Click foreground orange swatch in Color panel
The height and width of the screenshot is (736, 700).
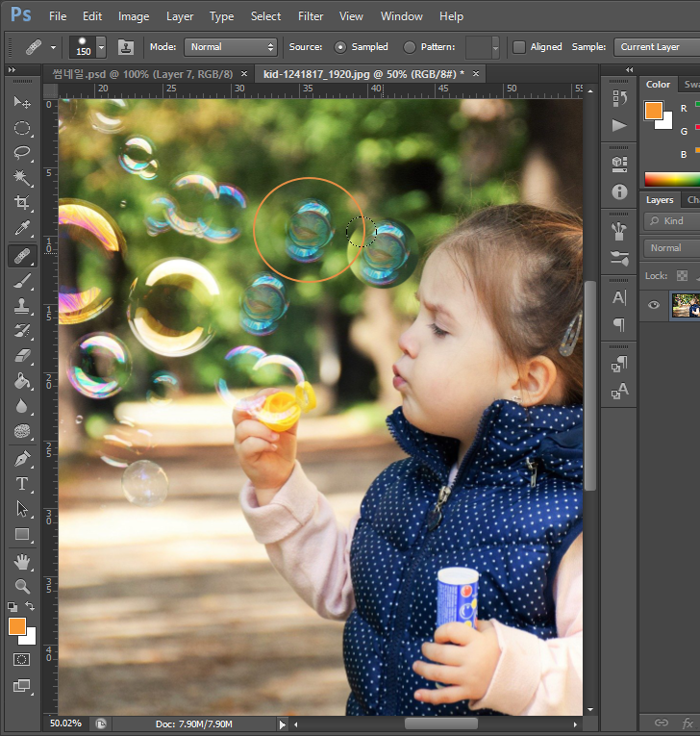(654, 111)
